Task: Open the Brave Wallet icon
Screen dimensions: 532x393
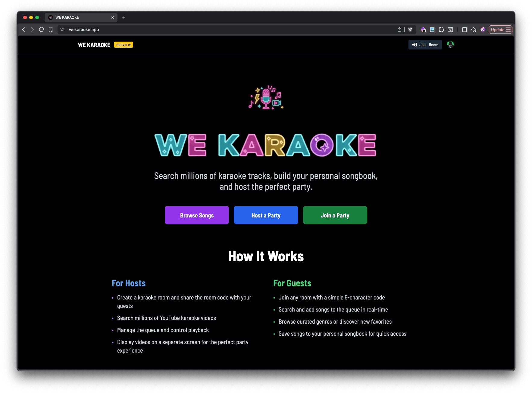Action: pos(423,30)
